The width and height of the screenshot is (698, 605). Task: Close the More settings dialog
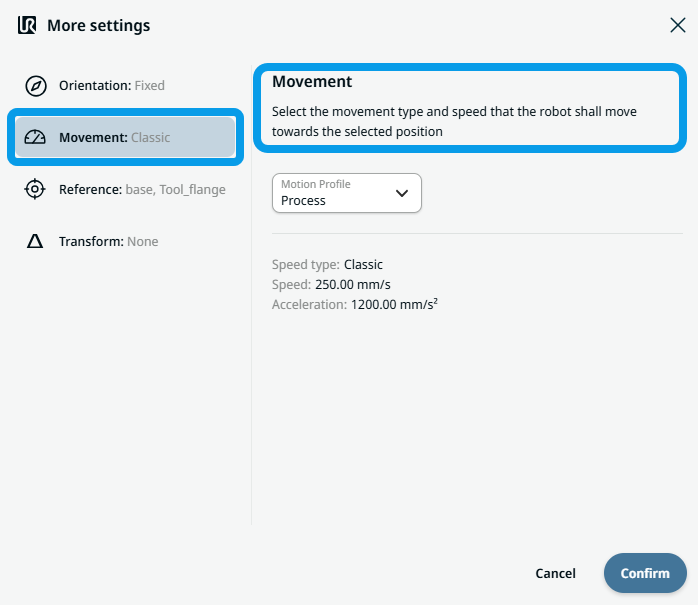pos(677,25)
